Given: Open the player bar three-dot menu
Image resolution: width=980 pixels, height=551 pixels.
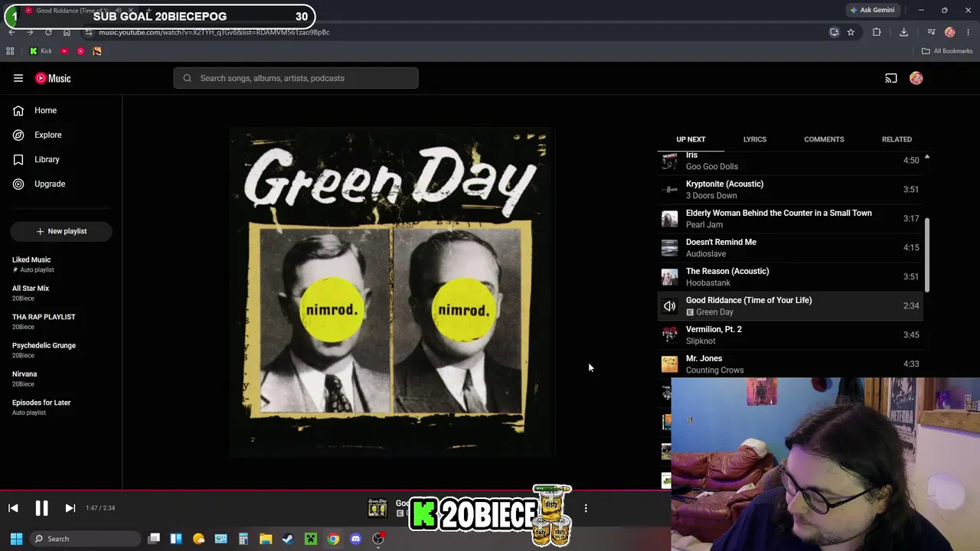Looking at the screenshot, I should [x=586, y=508].
